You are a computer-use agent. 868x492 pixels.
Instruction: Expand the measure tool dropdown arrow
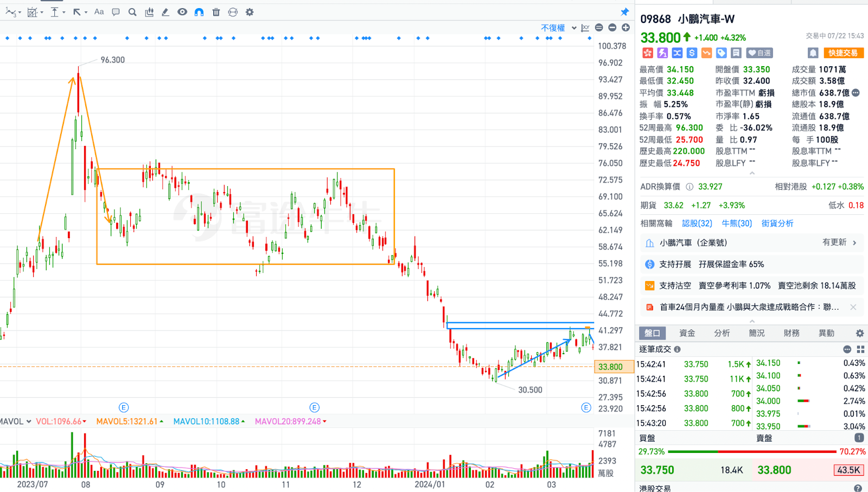pos(63,12)
